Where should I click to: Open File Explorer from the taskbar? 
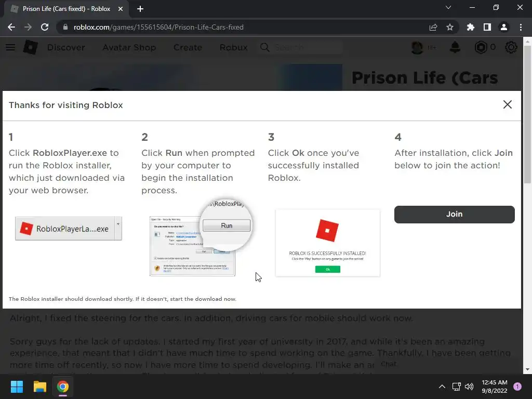tap(39, 387)
